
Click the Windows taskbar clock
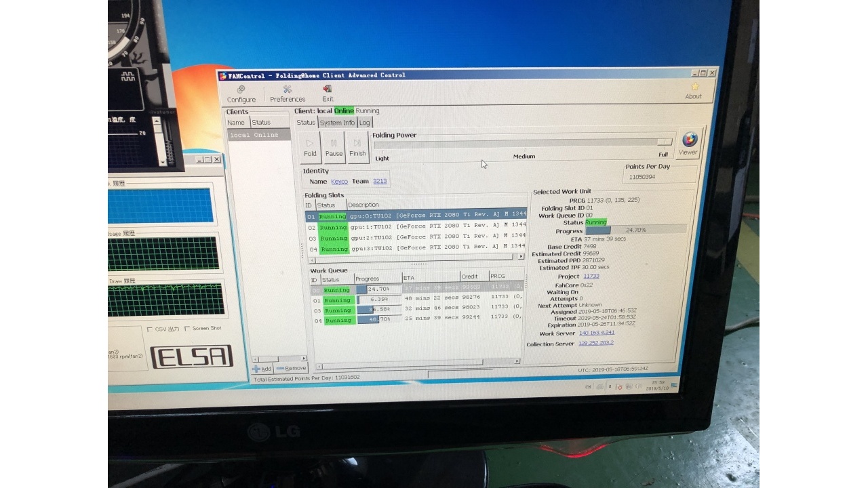click(x=657, y=385)
